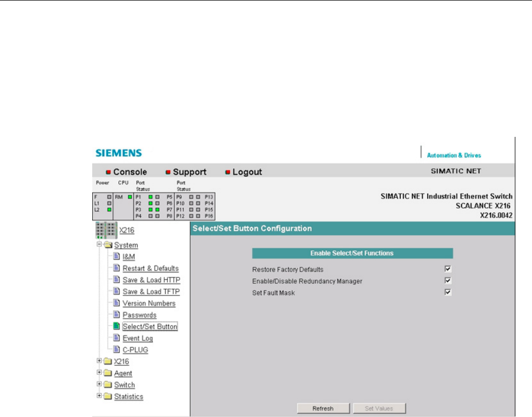Click the 'Select/Set Button Configuration' title
This screenshot has width=532, height=417.
click(252, 228)
